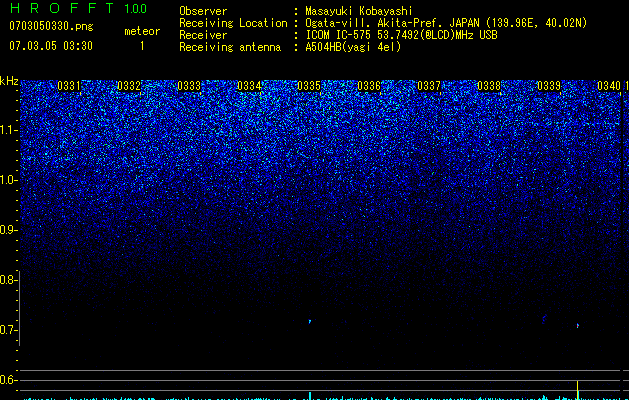Click the 1.1 frequency axis label
The image size is (629, 400).
[8, 130]
